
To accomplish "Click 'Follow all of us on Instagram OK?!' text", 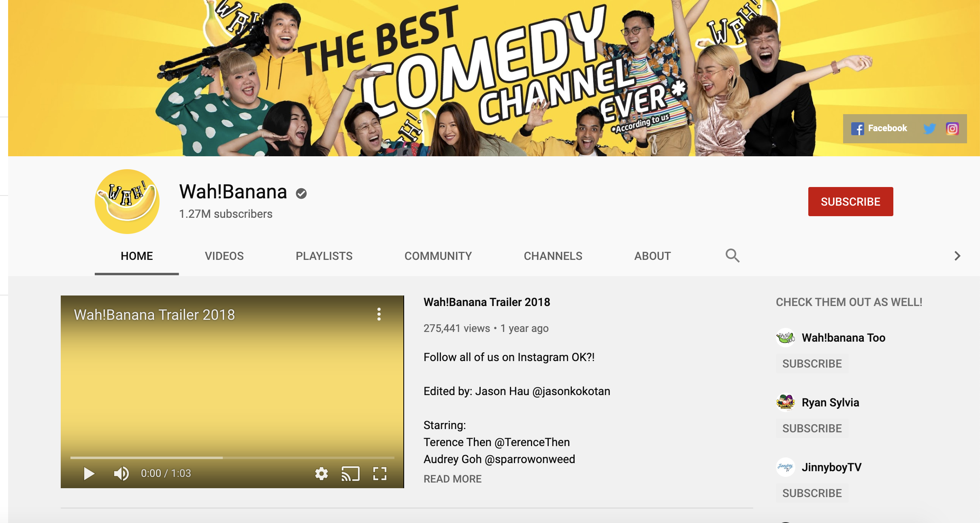I will coord(509,357).
